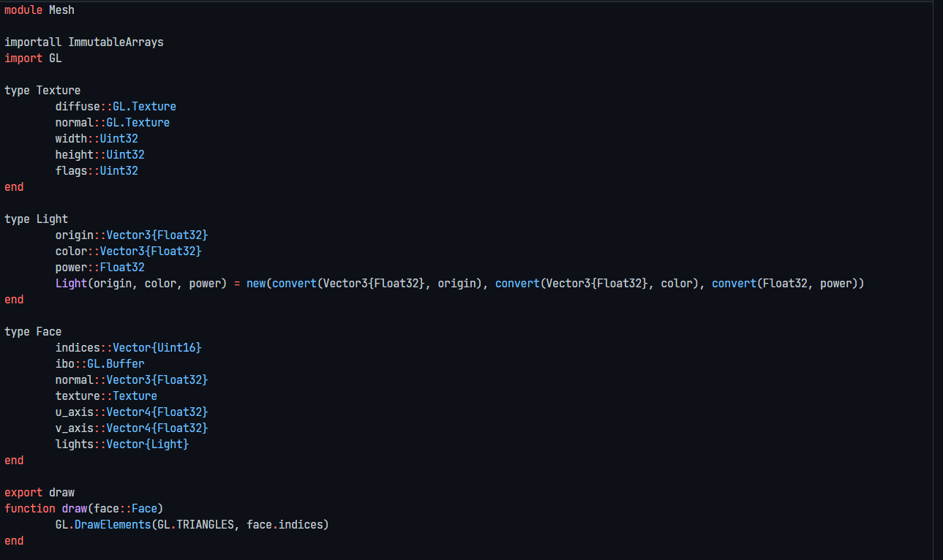Screen dimensions: 943x560
Task: Click the importall ImmutableArrays statement
Action: coord(82,42)
